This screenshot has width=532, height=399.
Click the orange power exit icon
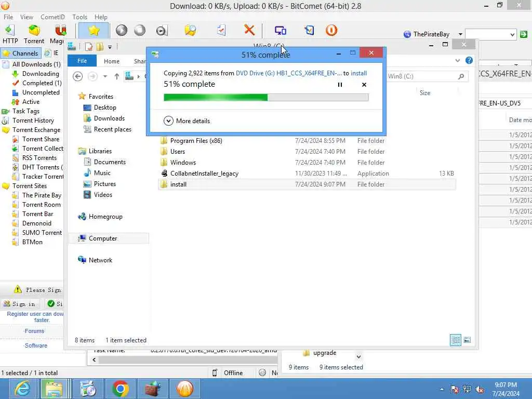(x=331, y=31)
